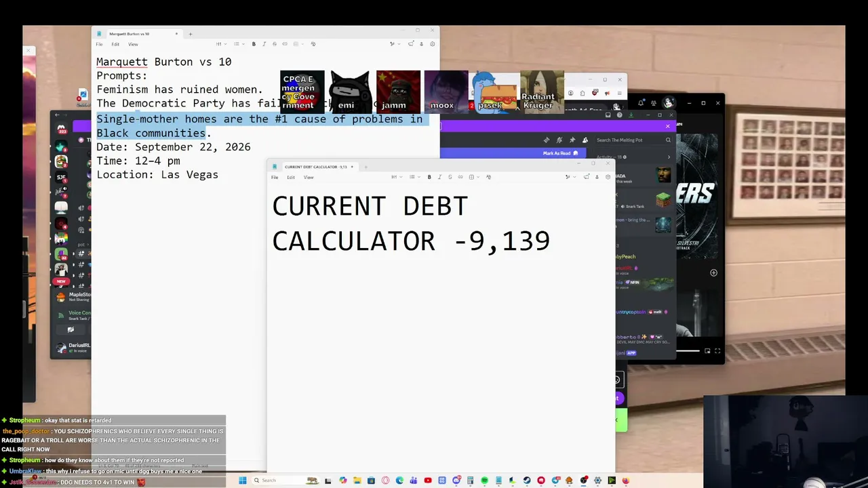Open Spotify from the taskbar
This screenshot has width=868, height=488.
484,481
